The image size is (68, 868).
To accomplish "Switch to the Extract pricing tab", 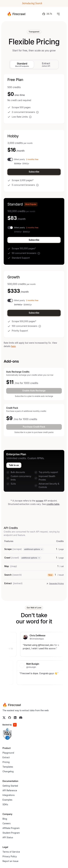I will tap(46, 64).
